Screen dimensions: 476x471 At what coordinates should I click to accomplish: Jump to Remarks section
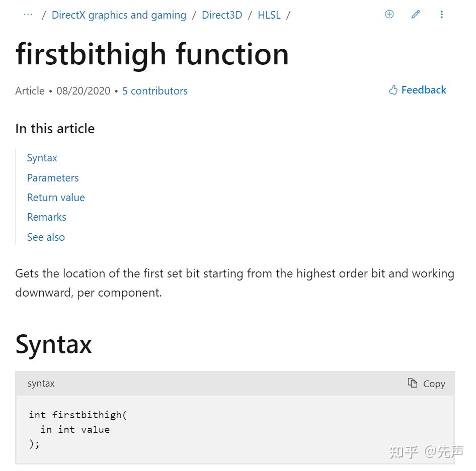47,217
